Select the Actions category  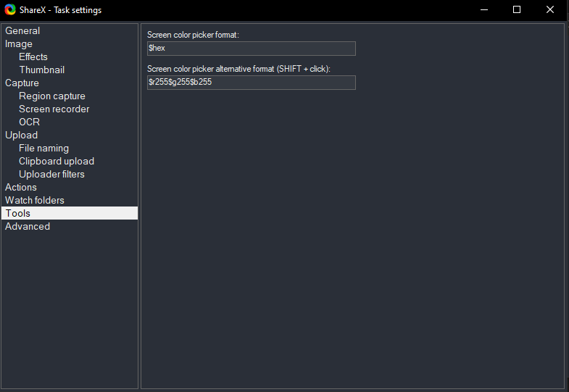point(21,188)
